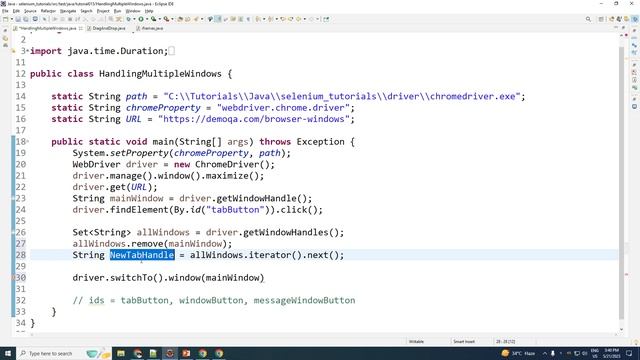
Task: Switch to HandlingMultipleWindows.java editor tab
Action: point(48,28)
